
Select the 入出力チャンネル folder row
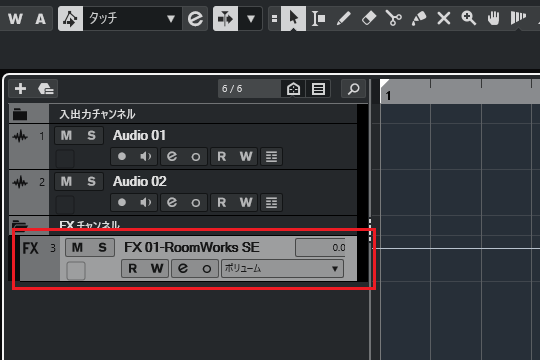pyautogui.click(x=183, y=114)
